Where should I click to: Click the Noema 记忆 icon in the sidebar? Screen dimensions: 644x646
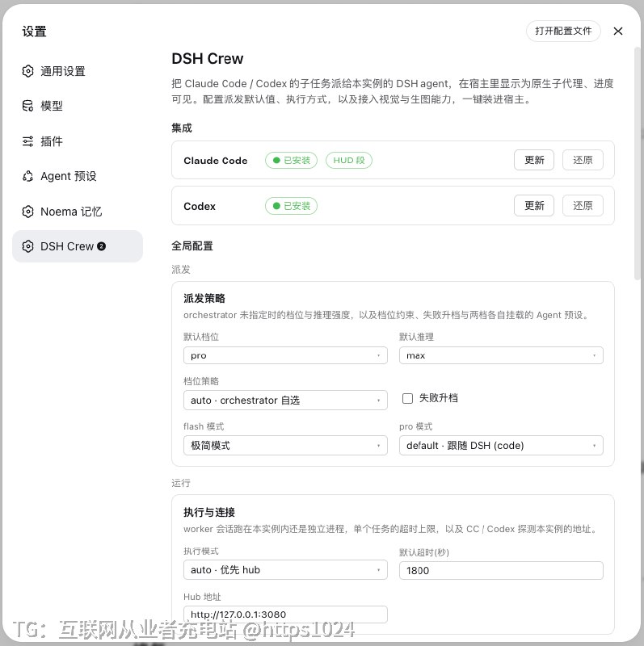click(27, 212)
